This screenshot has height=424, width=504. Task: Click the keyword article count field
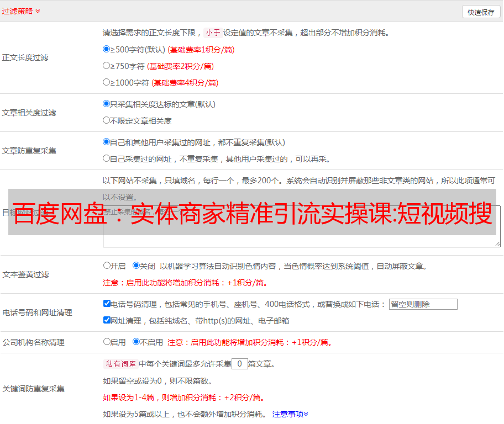[239, 364]
